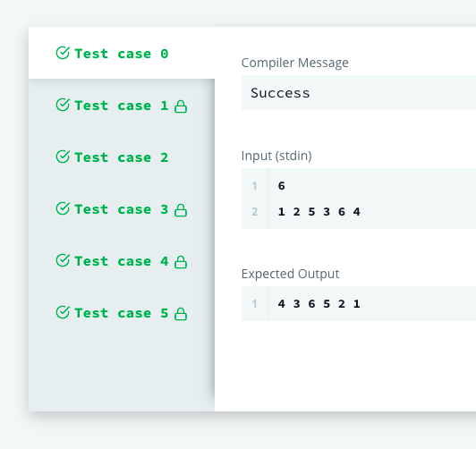The image size is (476, 449).
Task: Click the Success compiler message box
Action: click(x=359, y=93)
